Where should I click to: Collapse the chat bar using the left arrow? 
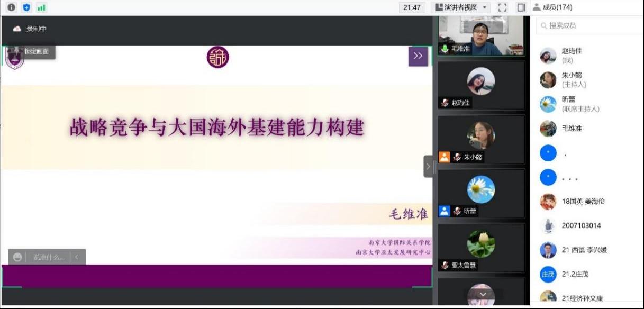tap(77, 257)
